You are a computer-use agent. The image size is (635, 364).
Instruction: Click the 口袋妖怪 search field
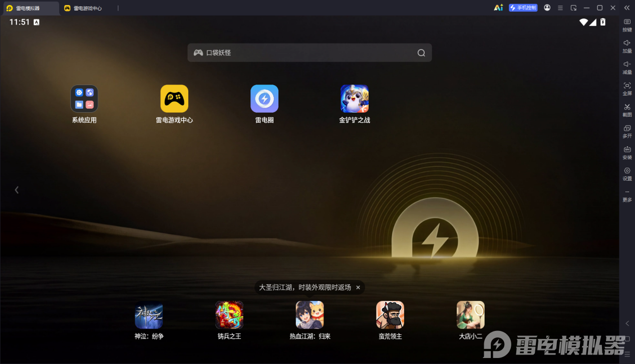[309, 53]
